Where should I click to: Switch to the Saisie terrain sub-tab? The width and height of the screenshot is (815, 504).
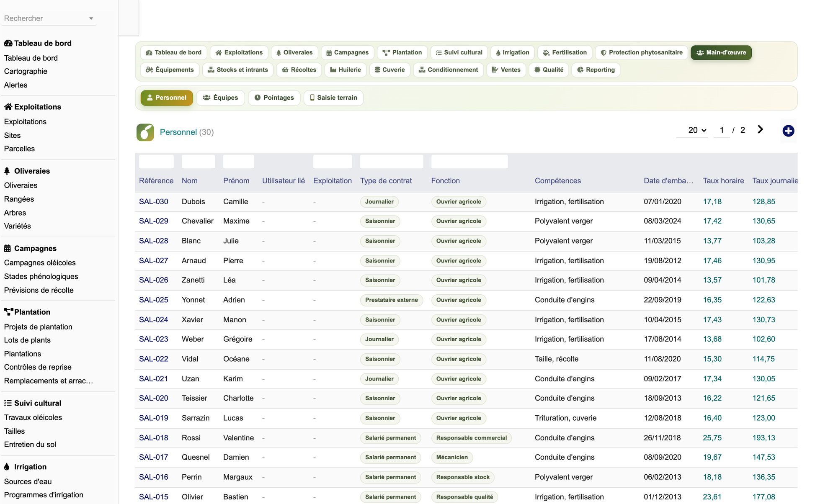[333, 98]
